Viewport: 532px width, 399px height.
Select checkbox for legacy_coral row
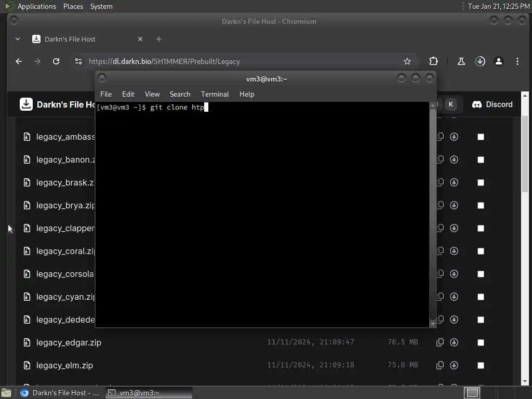pyautogui.click(x=481, y=251)
